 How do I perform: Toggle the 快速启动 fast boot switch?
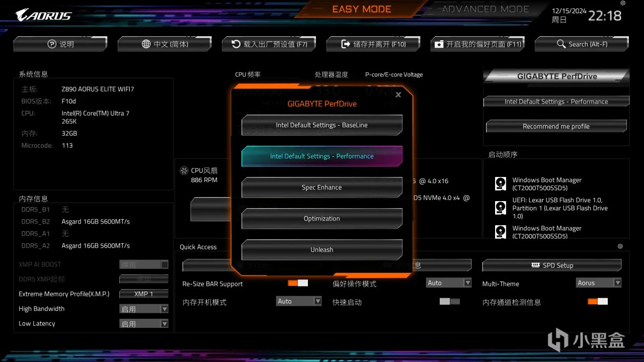(x=450, y=301)
